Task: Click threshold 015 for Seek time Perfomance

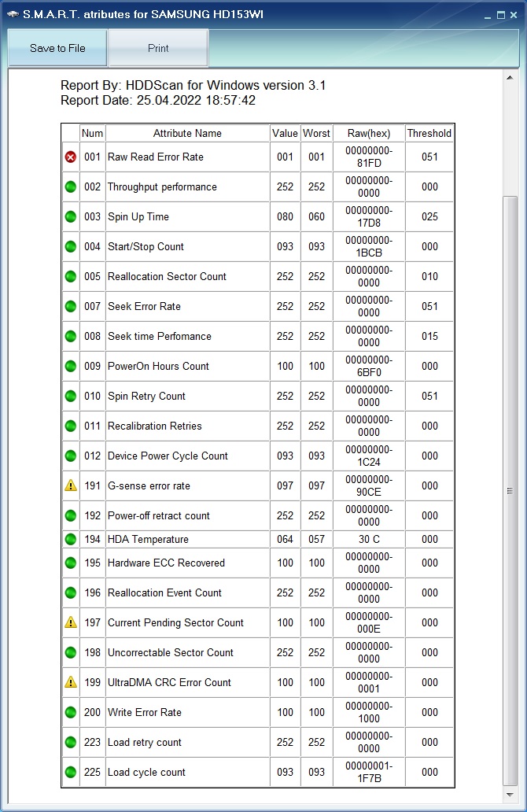Action: click(429, 337)
